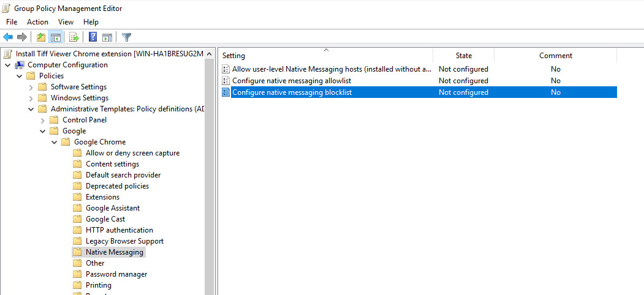Screen dimensions: 644x295
Task: Select the Password manager folder
Action: pyautogui.click(x=116, y=274)
